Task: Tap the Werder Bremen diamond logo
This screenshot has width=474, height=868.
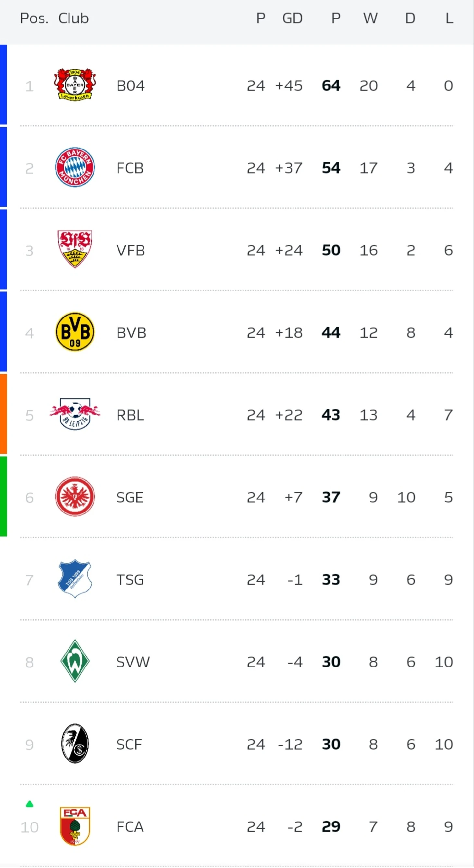Action: pos(75,661)
